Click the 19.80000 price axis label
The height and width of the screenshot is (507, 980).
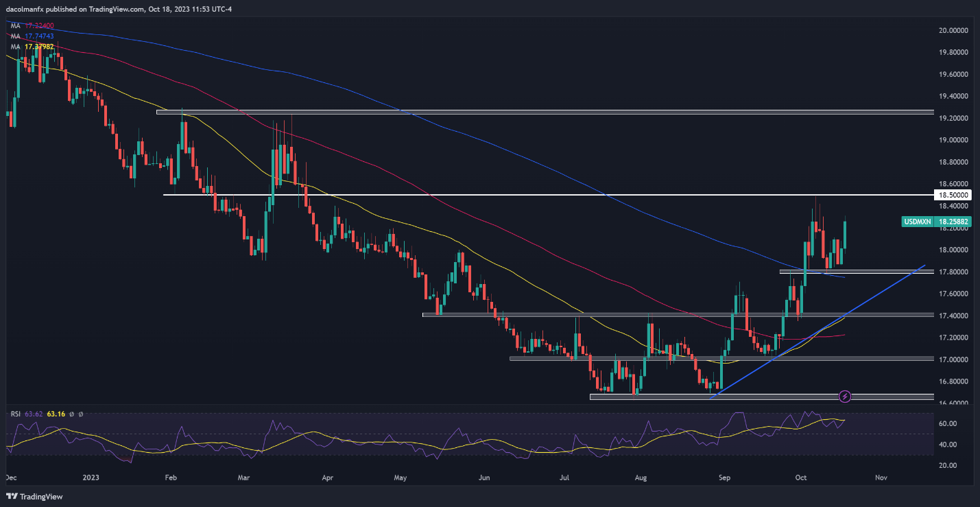coord(955,52)
